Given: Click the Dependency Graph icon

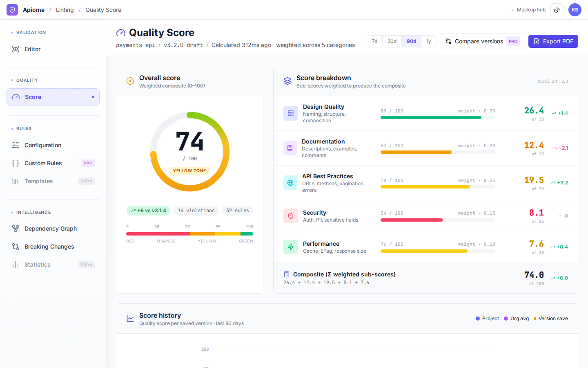Looking at the screenshot, I should pyautogui.click(x=16, y=229).
